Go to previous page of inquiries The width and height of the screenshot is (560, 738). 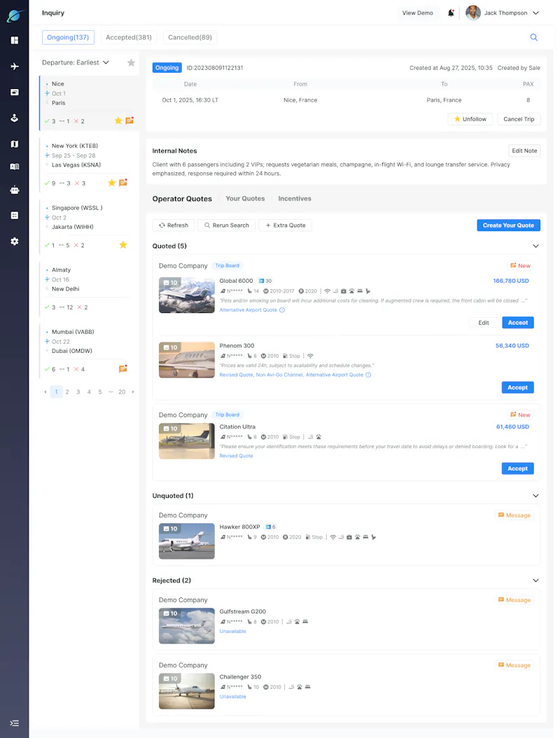coord(45,392)
